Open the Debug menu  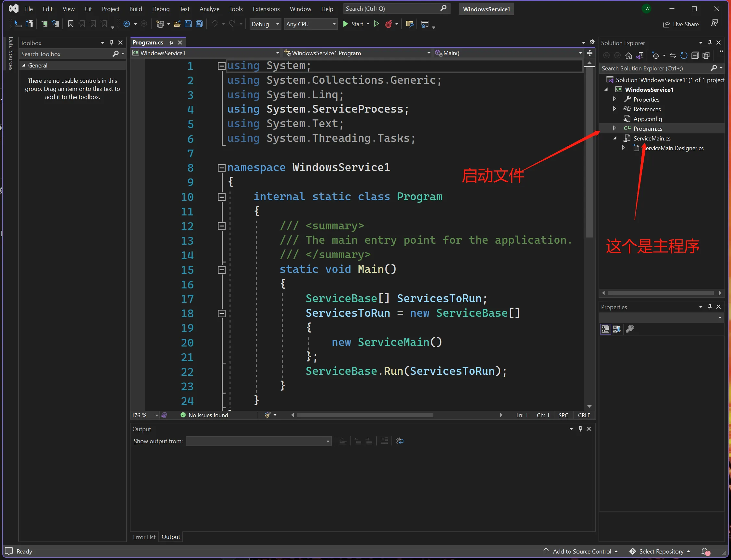(161, 9)
